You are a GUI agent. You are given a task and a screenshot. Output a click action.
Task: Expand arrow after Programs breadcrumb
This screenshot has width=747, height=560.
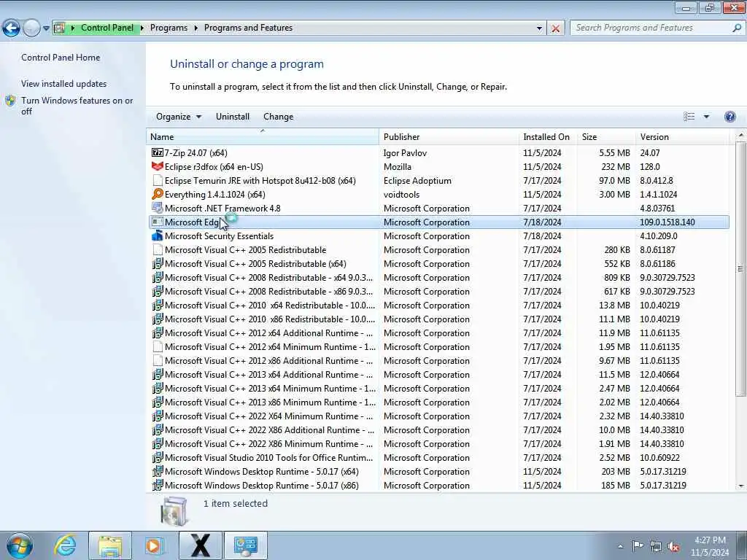click(196, 28)
